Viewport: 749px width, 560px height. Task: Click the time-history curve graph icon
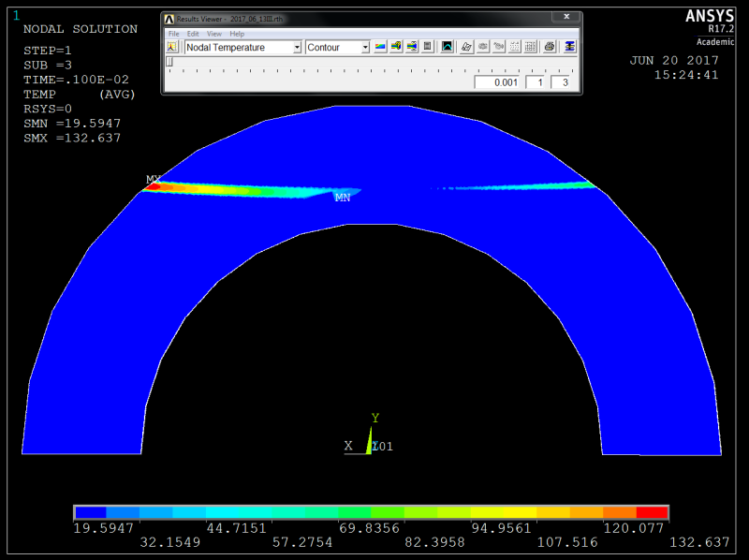click(x=448, y=47)
